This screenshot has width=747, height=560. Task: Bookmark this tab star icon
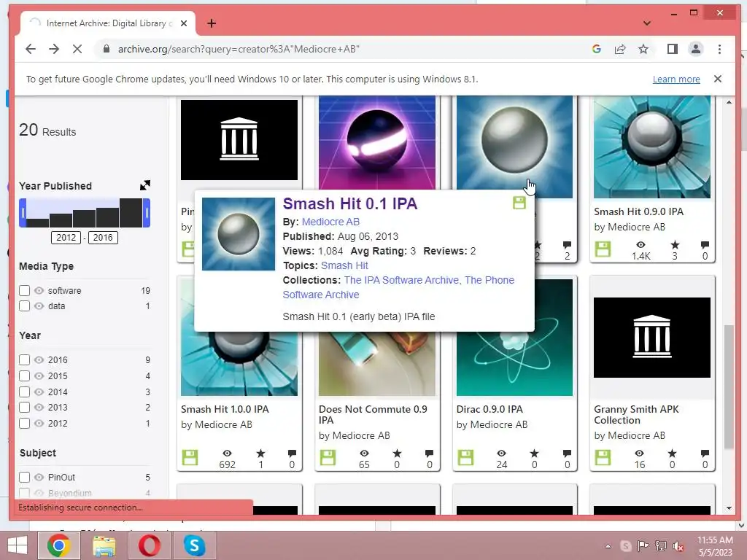[643, 49]
